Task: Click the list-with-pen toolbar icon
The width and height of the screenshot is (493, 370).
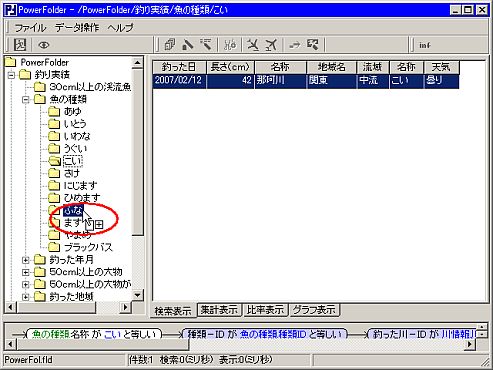Action: pyautogui.click(x=206, y=45)
